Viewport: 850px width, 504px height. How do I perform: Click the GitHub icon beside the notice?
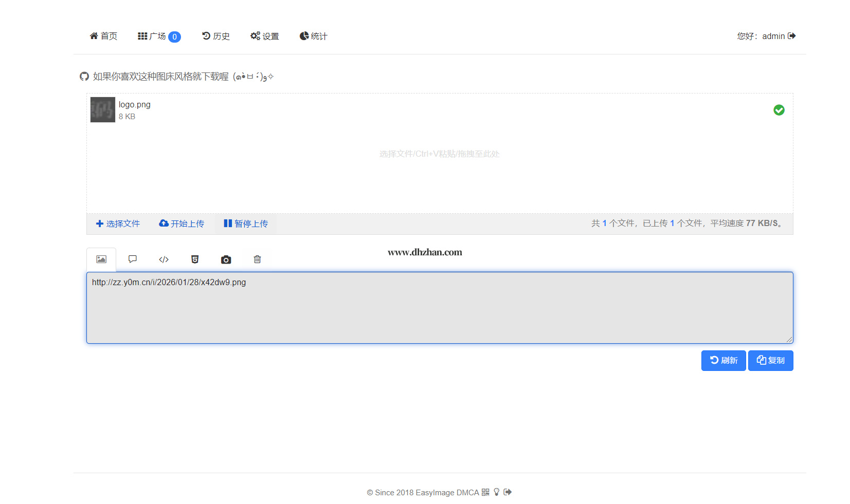click(x=84, y=77)
